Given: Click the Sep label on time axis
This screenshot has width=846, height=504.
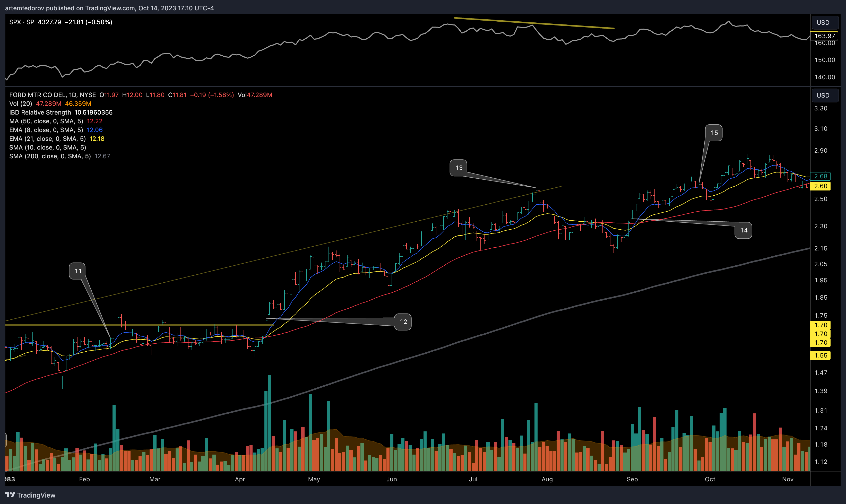Looking at the screenshot, I should point(632,479).
